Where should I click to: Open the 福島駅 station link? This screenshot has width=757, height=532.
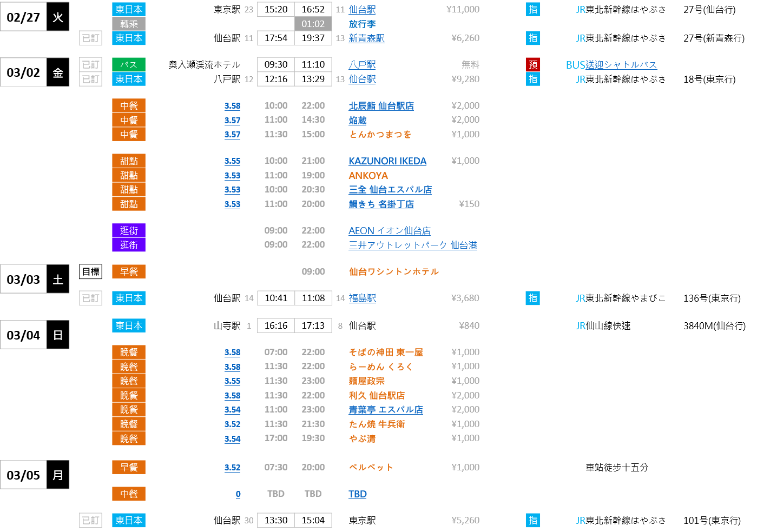click(362, 298)
